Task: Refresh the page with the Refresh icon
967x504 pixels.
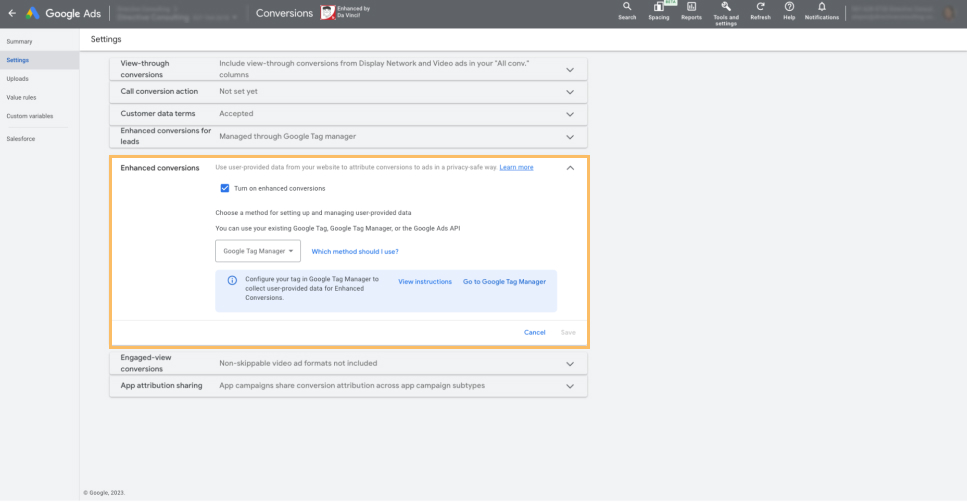Action: 760,10
